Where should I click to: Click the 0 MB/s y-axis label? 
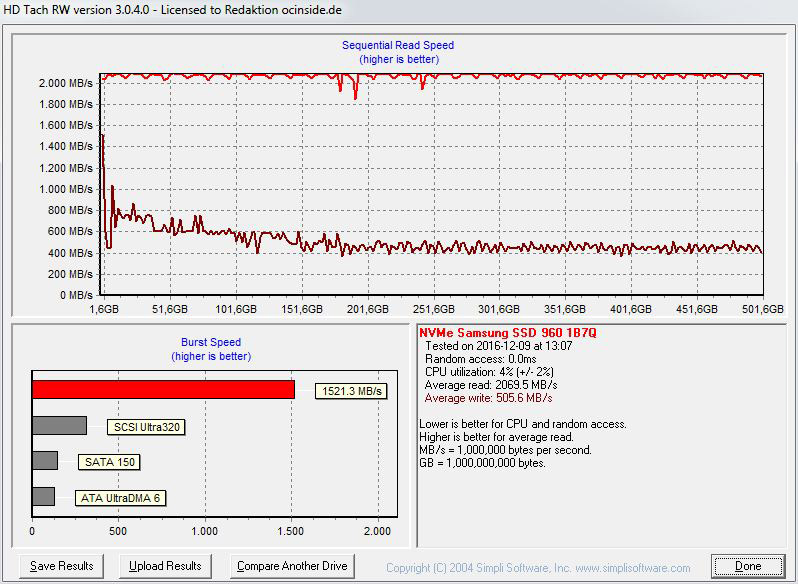(x=76, y=295)
